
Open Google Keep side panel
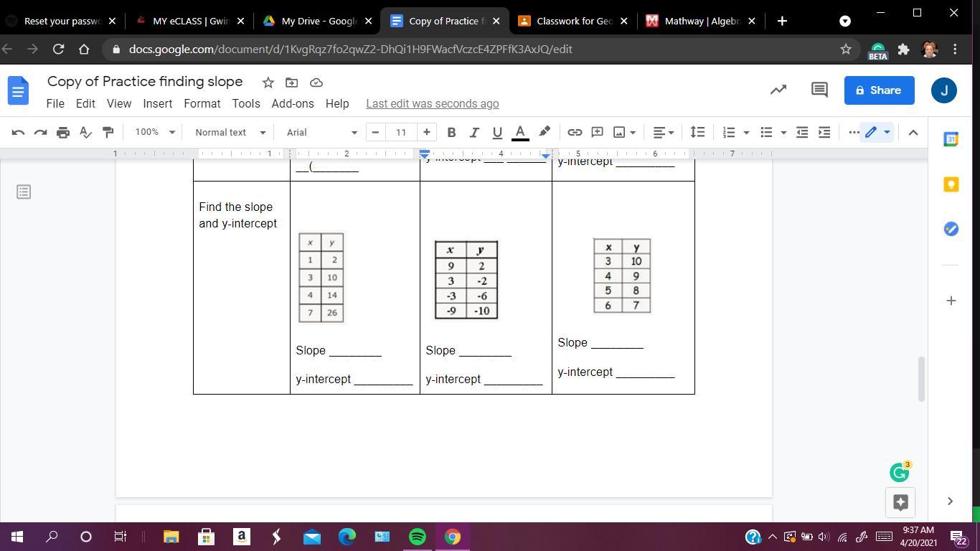click(x=951, y=184)
